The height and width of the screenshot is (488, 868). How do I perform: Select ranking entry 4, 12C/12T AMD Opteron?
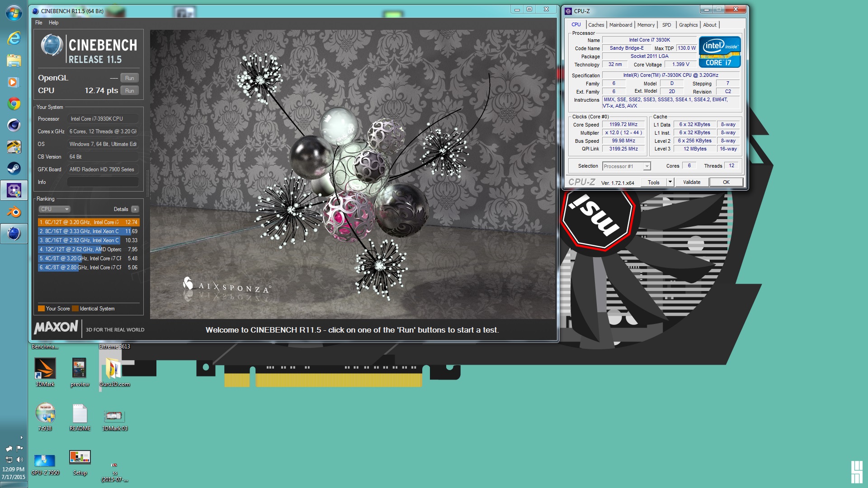pos(89,249)
